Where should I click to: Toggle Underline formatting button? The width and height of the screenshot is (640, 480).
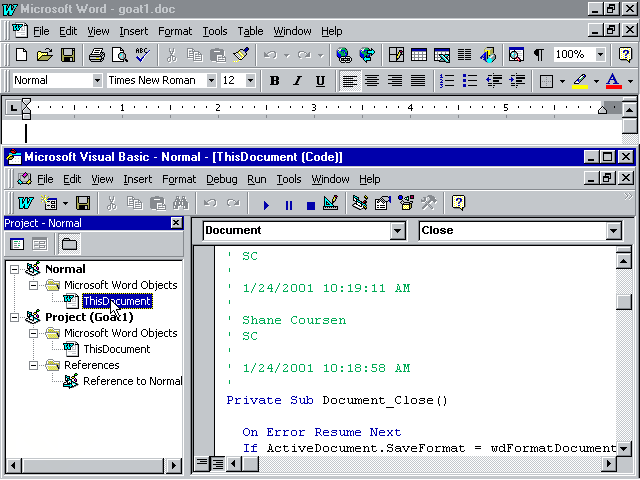pyautogui.click(x=320, y=80)
